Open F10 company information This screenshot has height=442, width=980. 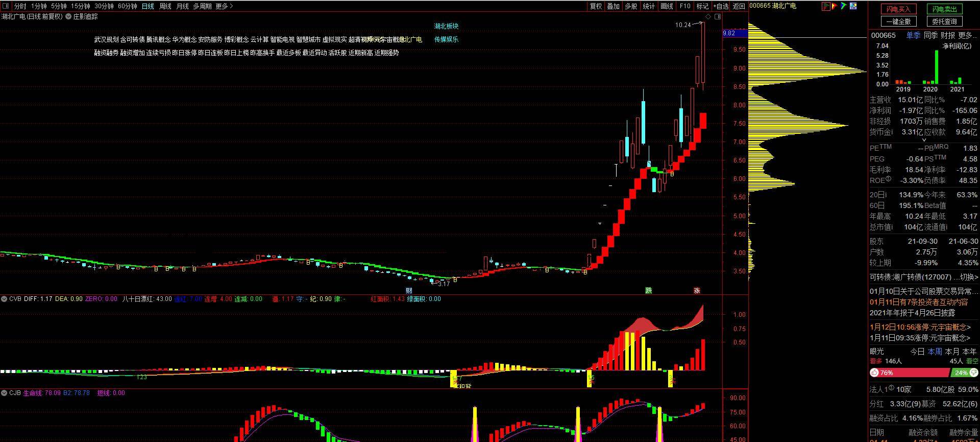coord(685,6)
